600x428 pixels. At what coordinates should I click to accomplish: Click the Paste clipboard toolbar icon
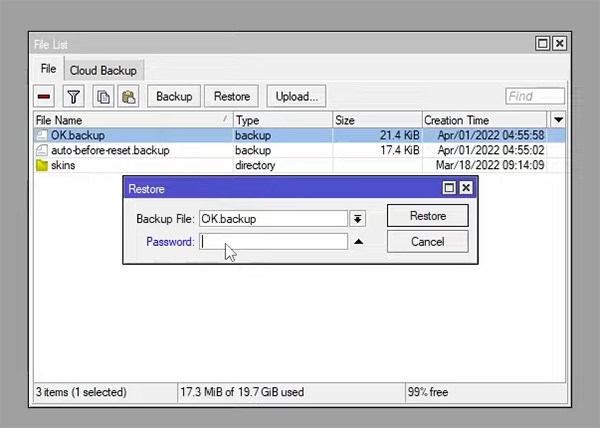coord(128,97)
